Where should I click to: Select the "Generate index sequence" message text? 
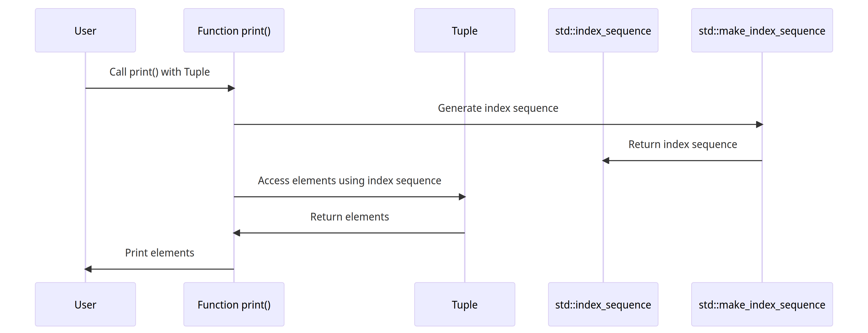498,108
